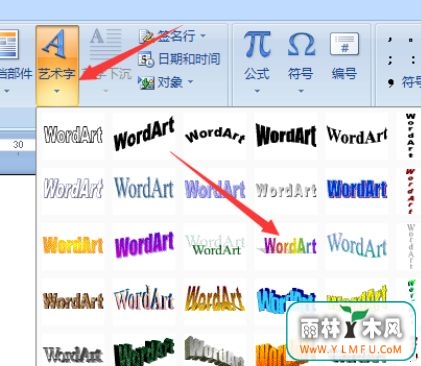This screenshot has height=366, width=421.
Task: Click the 首字下沉 drop cap icon
Action: pos(106,45)
